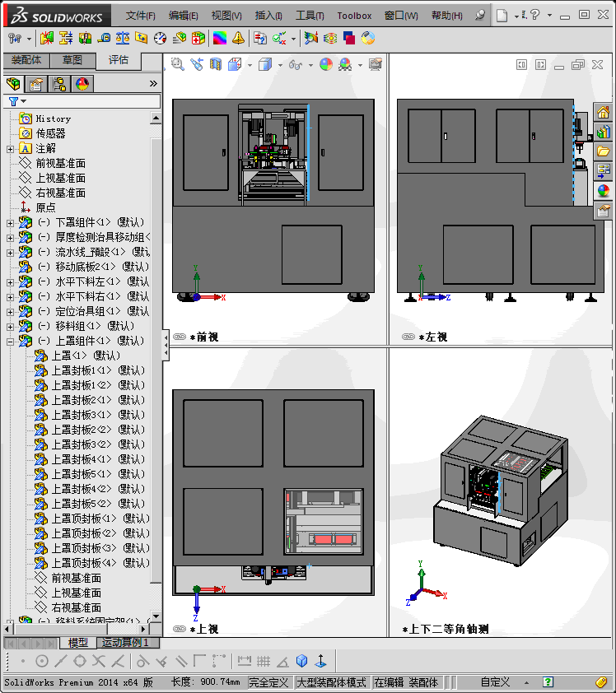Open Clearance Verification tool
The height and width of the screenshot is (693, 616).
pyautogui.click(x=66, y=39)
